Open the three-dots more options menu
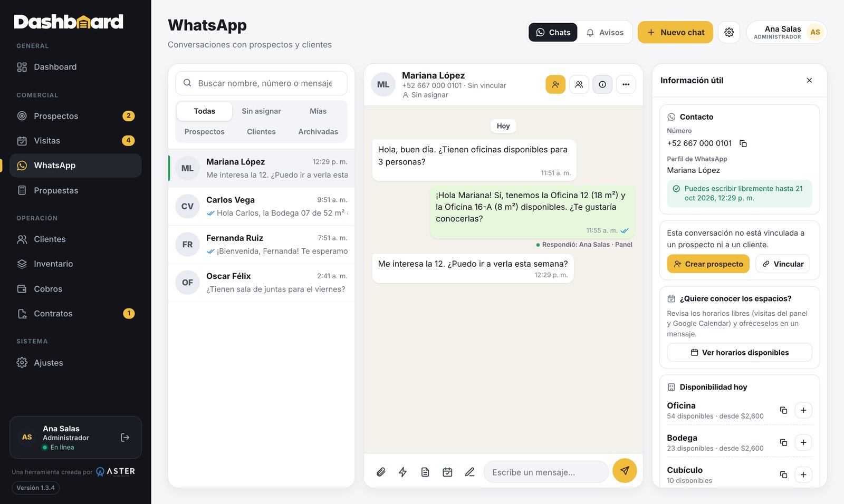Viewport: 844px width, 504px height. 626,84
